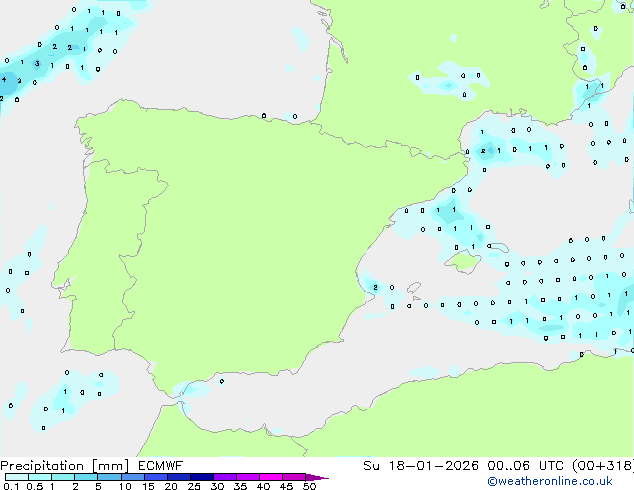Click the 'ECMWF' model label
Screen dimensions: 634x490
(x=161, y=466)
